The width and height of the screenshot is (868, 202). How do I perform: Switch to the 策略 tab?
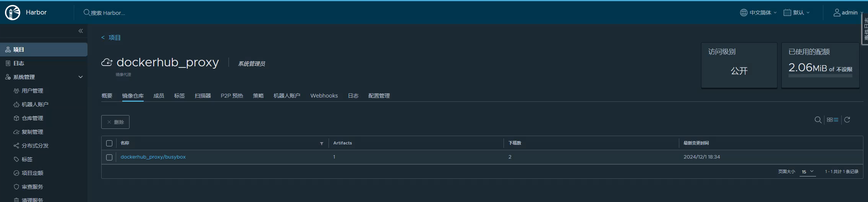pyautogui.click(x=258, y=96)
